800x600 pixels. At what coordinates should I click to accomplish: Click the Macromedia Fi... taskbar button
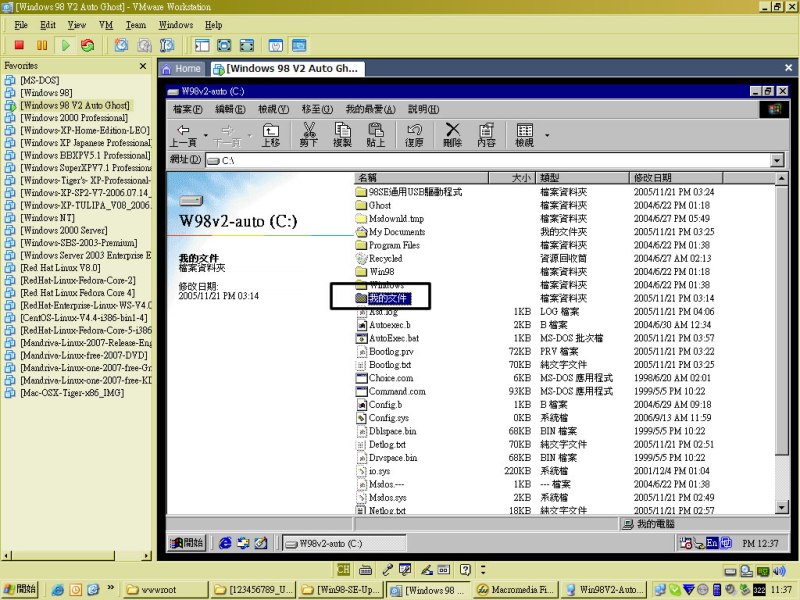[x=515, y=590]
